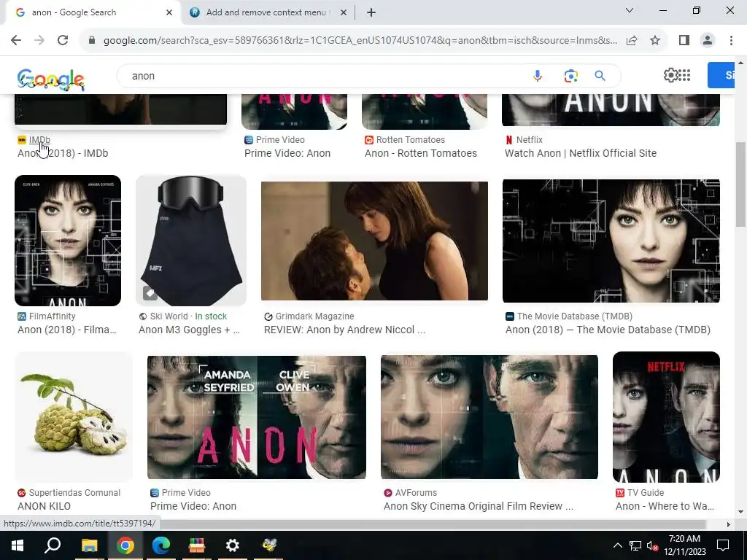Image resolution: width=747 pixels, height=560 pixels.
Task: Search by voice using the microphone icon
Action: coord(538,76)
